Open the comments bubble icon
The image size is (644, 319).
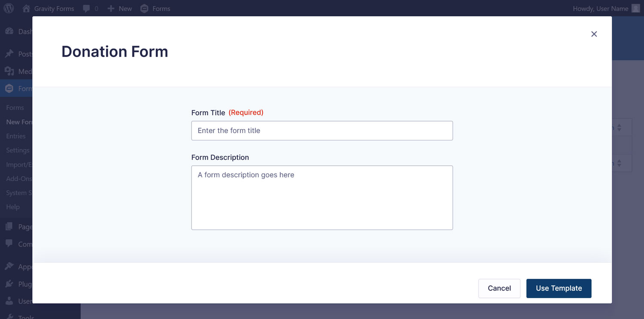pyautogui.click(x=86, y=9)
